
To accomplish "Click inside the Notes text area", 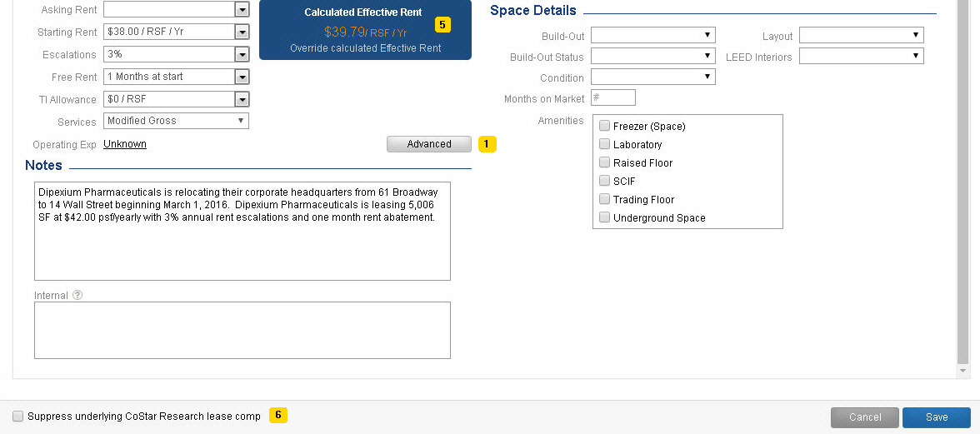I will point(242,231).
